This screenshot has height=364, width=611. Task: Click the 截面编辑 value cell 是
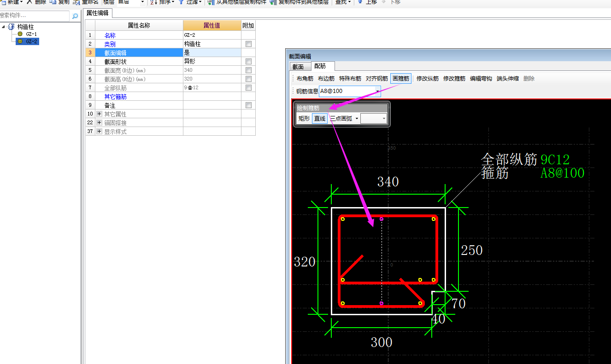point(212,52)
